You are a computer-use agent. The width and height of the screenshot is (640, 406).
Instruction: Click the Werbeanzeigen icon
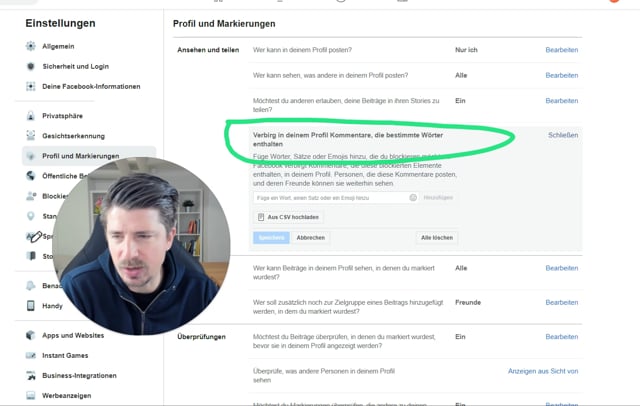click(31, 395)
